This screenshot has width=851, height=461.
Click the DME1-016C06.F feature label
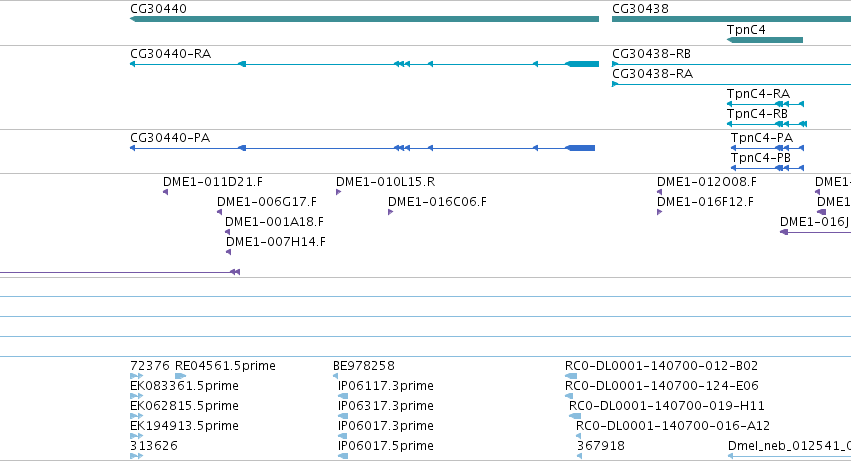(x=437, y=202)
